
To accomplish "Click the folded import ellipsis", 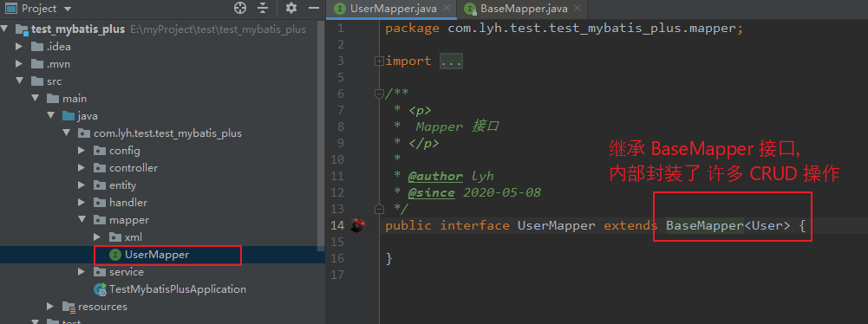I will 451,62.
